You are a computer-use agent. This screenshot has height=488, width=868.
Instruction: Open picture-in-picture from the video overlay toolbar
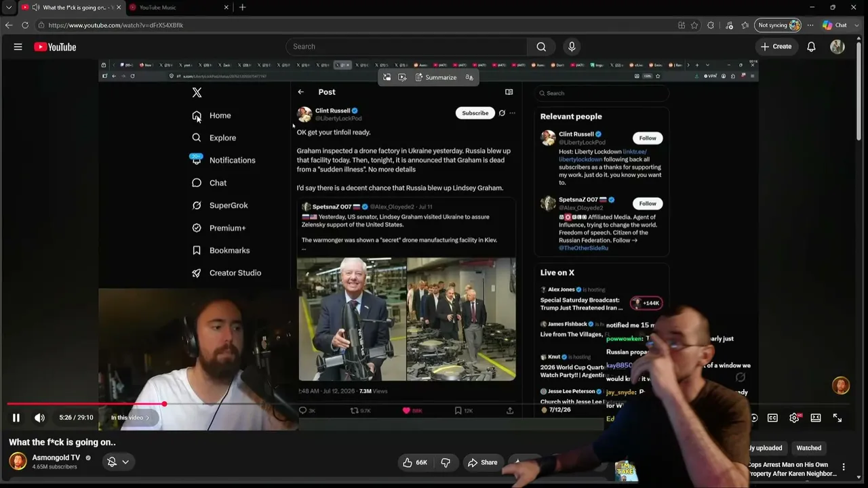387,77
